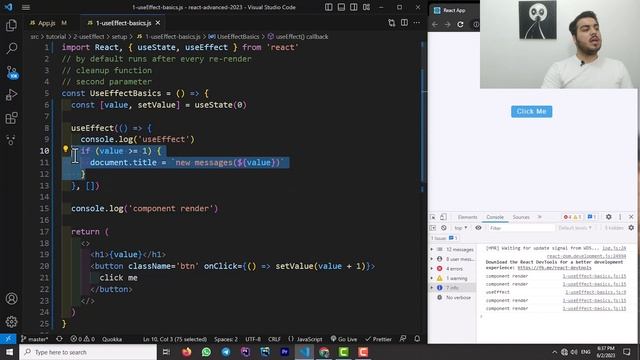Image resolution: width=640 pixels, height=360 pixels.
Task: Clear the console
Action: click(x=444, y=228)
